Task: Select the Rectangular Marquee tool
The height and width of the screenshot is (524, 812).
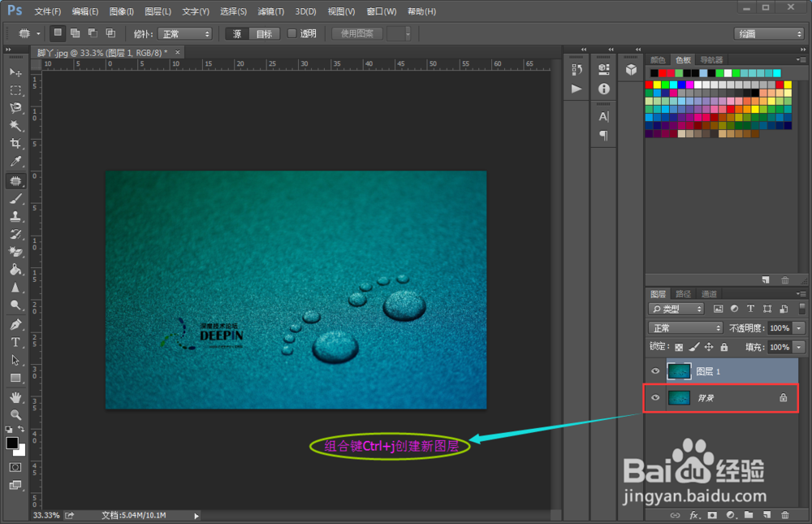Action: [x=15, y=90]
